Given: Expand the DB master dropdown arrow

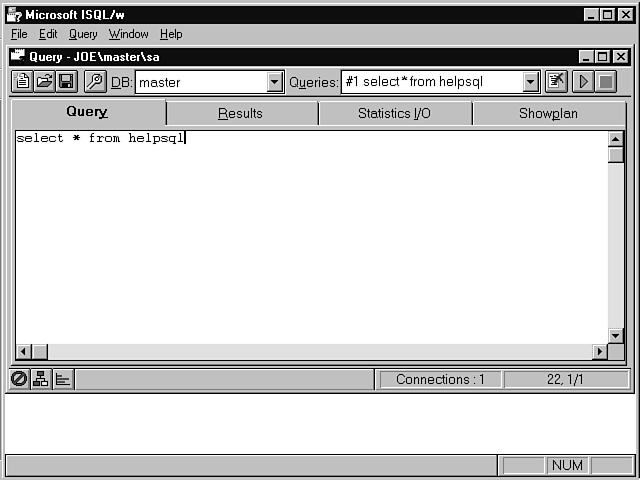Looking at the screenshot, I should pos(275,82).
